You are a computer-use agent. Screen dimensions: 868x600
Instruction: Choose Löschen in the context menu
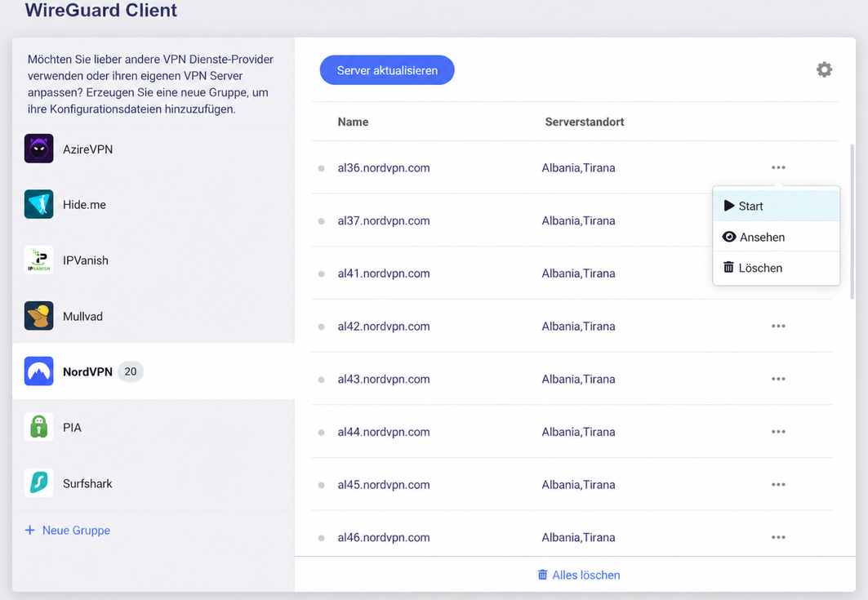[776, 268]
